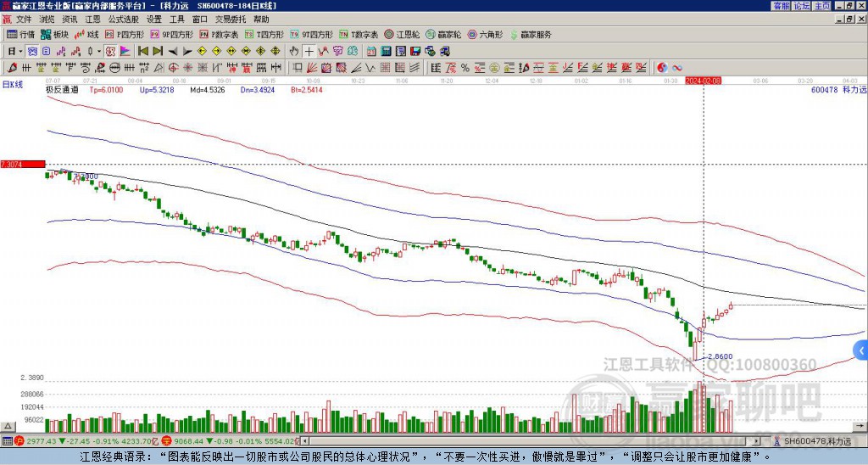868x465 pixels.
Task: Open the 帮助 menu
Action: (261, 20)
